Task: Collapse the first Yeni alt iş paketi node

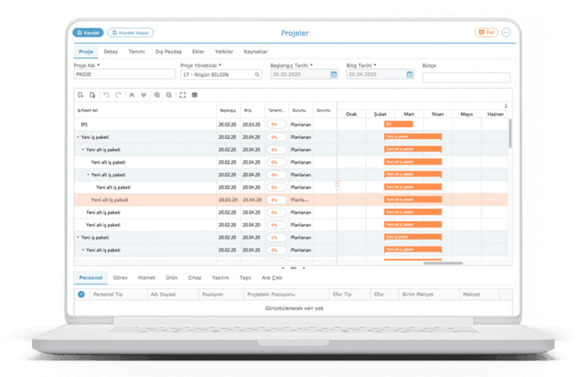Action: click(83, 149)
